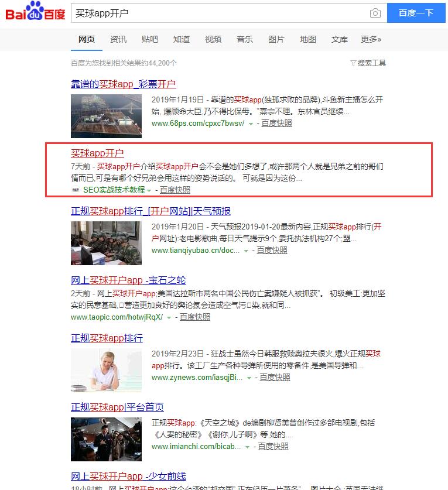Expand the 更多» menu
Screen dimensions: 448x490
[371, 39]
